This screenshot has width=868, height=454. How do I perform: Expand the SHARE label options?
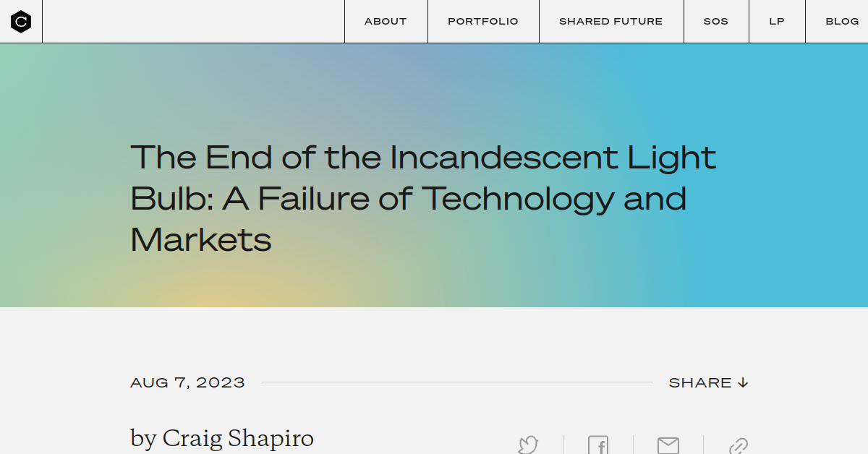[x=700, y=382]
